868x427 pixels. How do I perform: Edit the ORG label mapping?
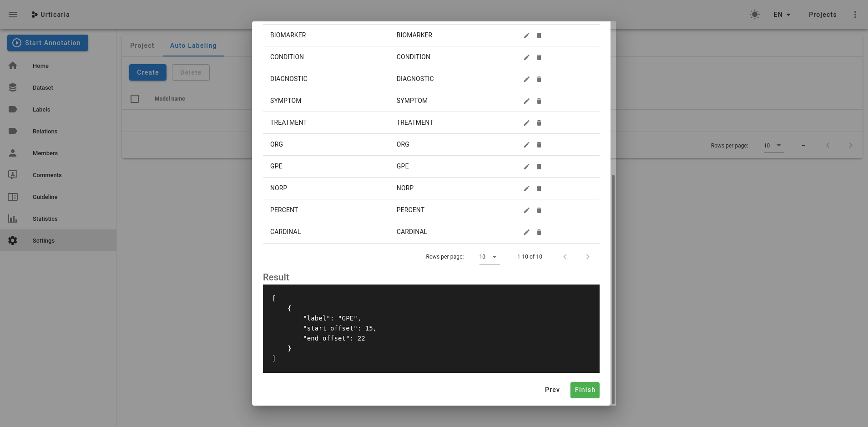(x=526, y=145)
